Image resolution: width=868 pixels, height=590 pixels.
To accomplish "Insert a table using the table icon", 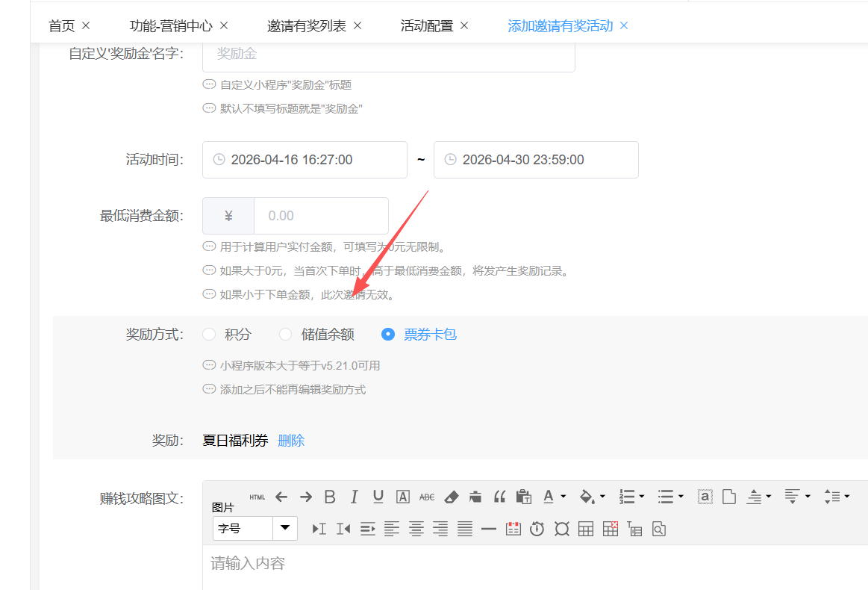I will [586, 529].
